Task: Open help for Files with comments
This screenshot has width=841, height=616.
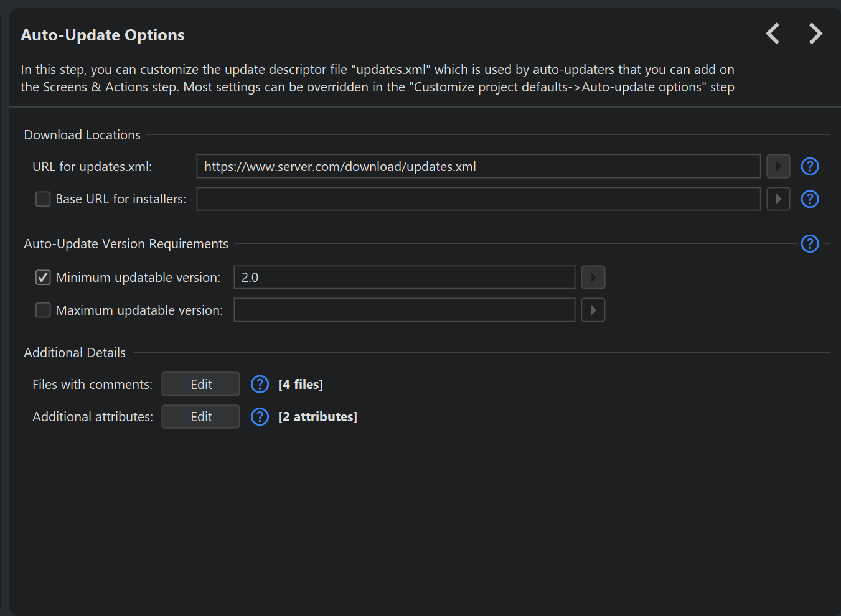Action: coord(260,385)
